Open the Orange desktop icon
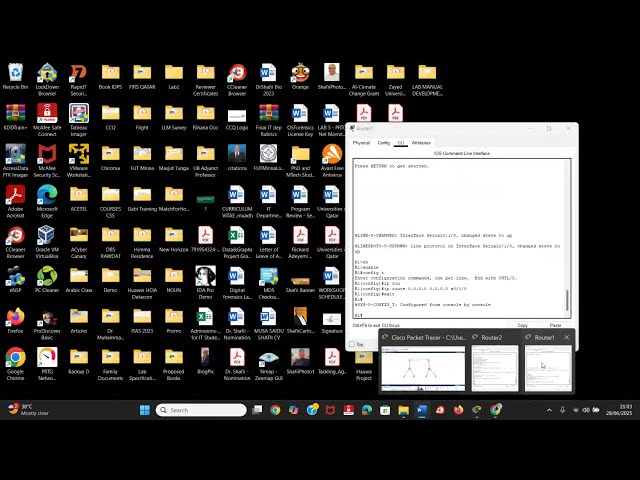Viewport: 640px width, 480px height. point(300,77)
